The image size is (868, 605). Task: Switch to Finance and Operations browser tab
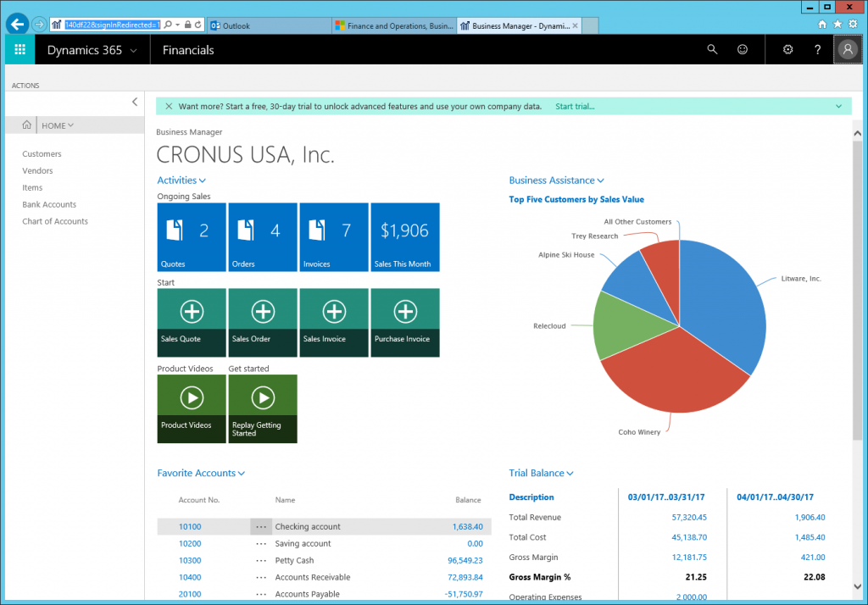(394, 25)
